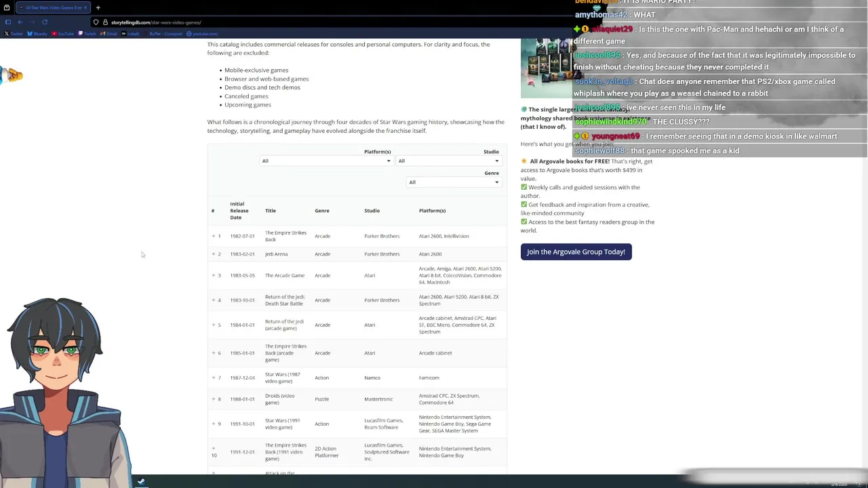The image size is (868, 488).
Task: Open a new browser tab
Action: 98,7
